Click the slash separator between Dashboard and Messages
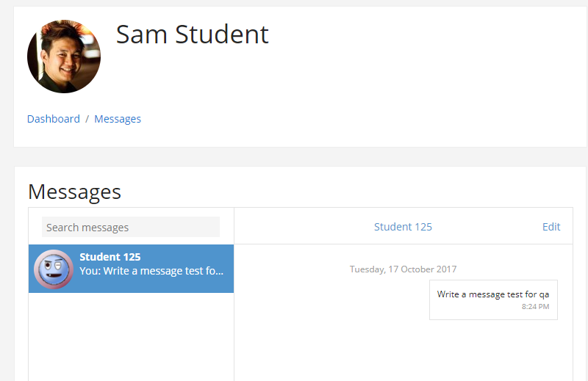The image size is (588, 381). click(87, 119)
